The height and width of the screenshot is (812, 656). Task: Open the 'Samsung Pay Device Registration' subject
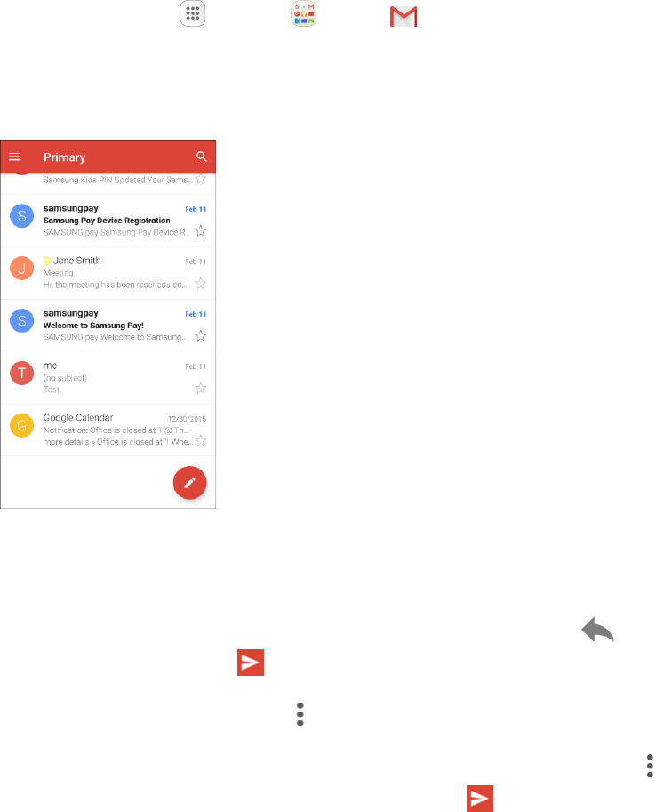coord(107,220)
